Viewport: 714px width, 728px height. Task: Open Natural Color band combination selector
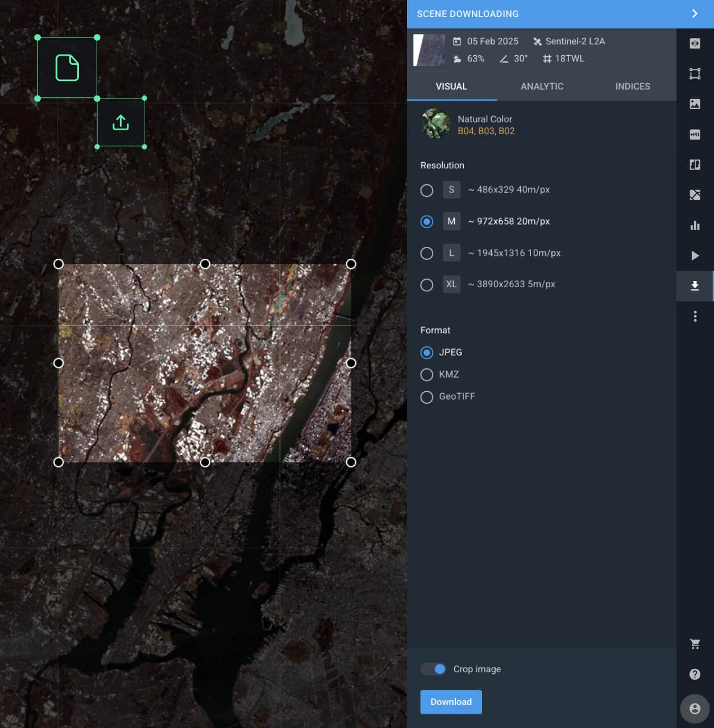486,125
